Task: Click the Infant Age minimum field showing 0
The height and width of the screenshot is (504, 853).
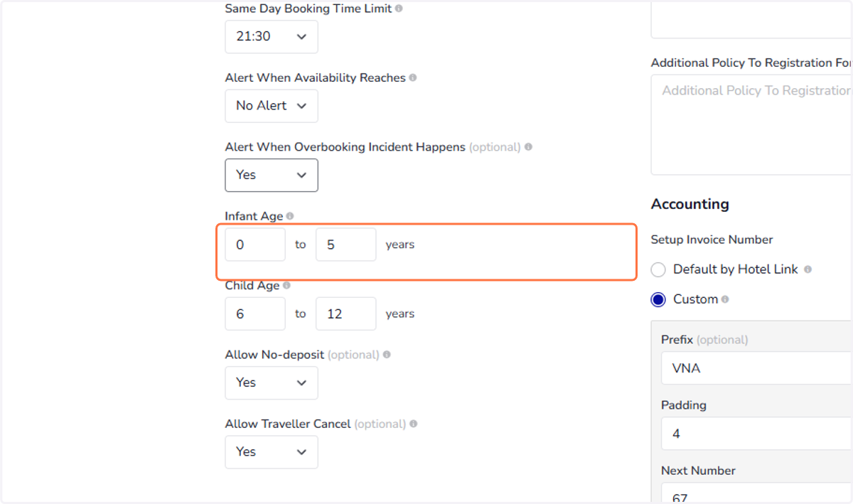Action: tap(255, 245)
